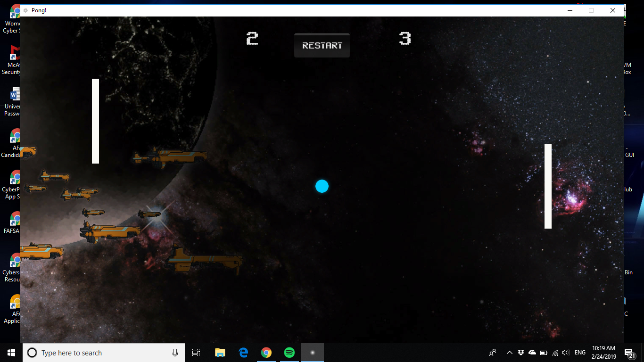Select the Cybers Resou Chrome desktop shortcut
Screen dimensions: 644x362
coord(12,267)
